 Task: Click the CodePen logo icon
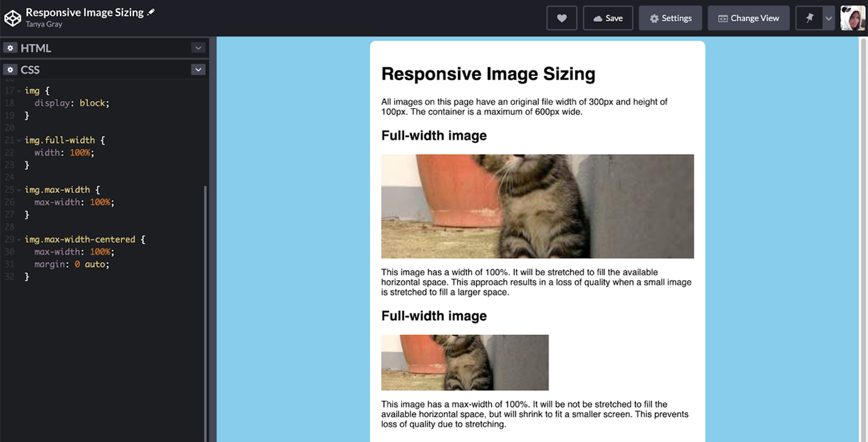pos(13,18)
